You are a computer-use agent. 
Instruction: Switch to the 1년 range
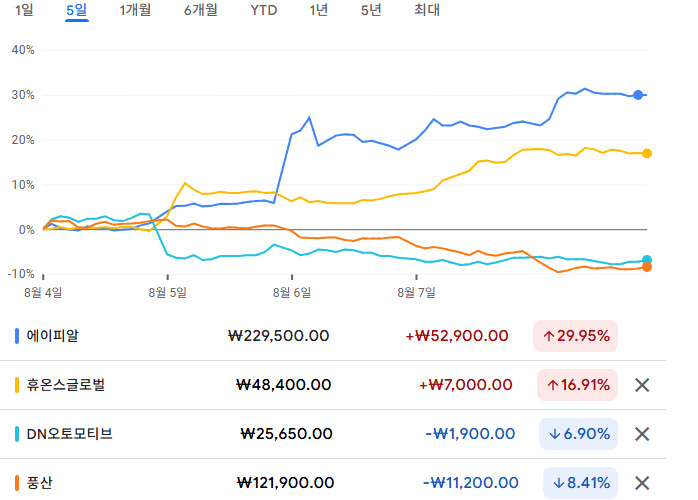(318, 10)
